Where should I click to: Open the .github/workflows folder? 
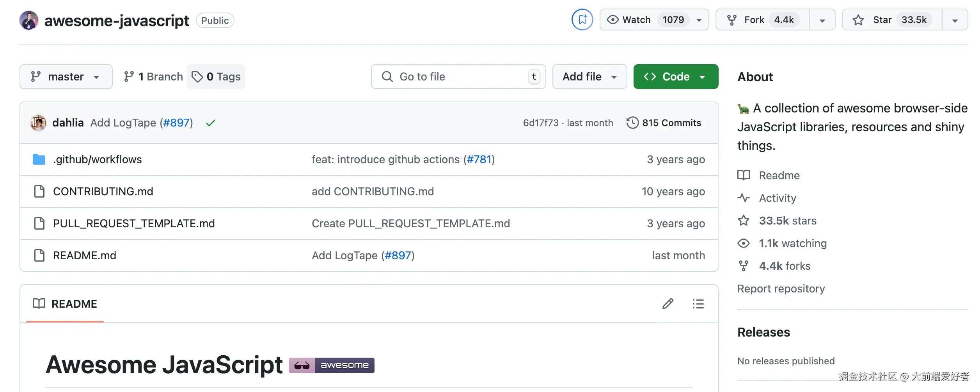[97, 159]
